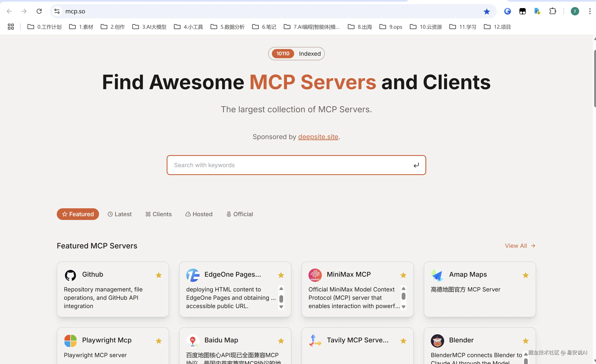Open the Chrome extensions puzzle icon

point(553,11)
